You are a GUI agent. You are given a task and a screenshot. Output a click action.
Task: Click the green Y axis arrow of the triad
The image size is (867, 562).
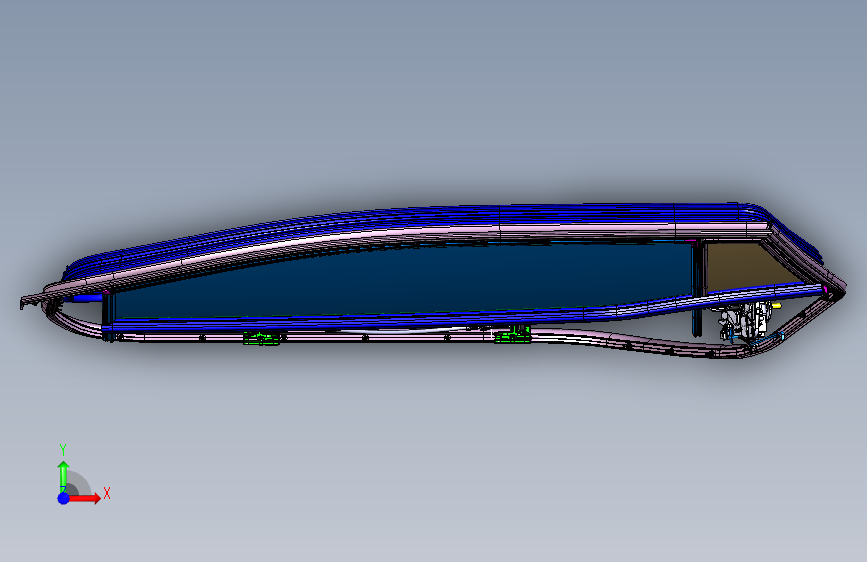(64, 476)
